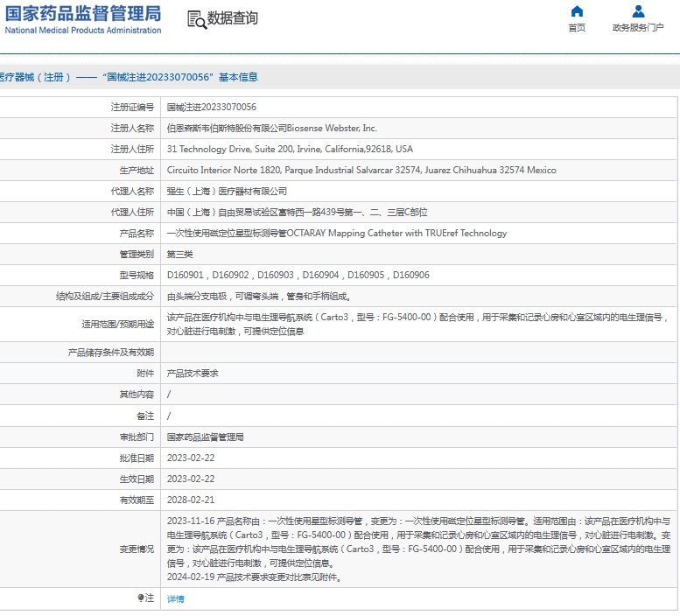Screen dimensions: 680x616
Task: Click the 附件 row label
Action: (x=145, y=374)
